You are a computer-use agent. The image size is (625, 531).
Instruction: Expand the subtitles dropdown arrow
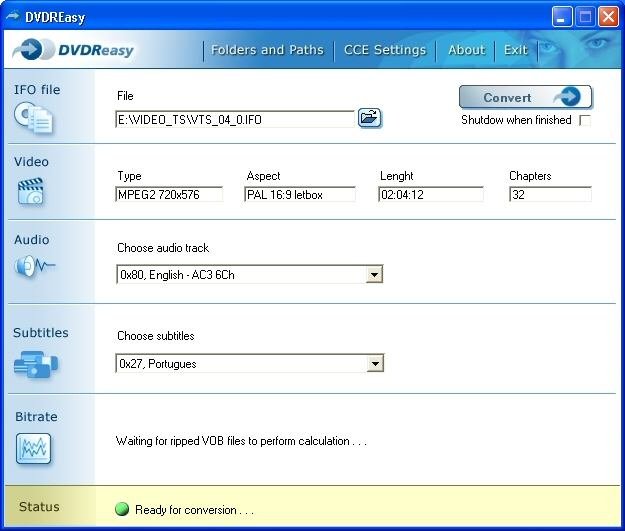click(x=375, y=364)
